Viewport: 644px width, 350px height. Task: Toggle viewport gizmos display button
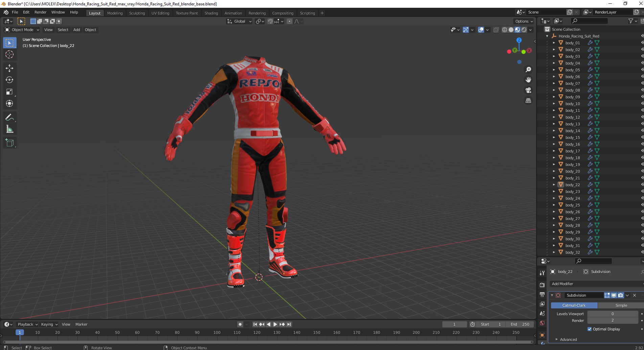[466, 30]
